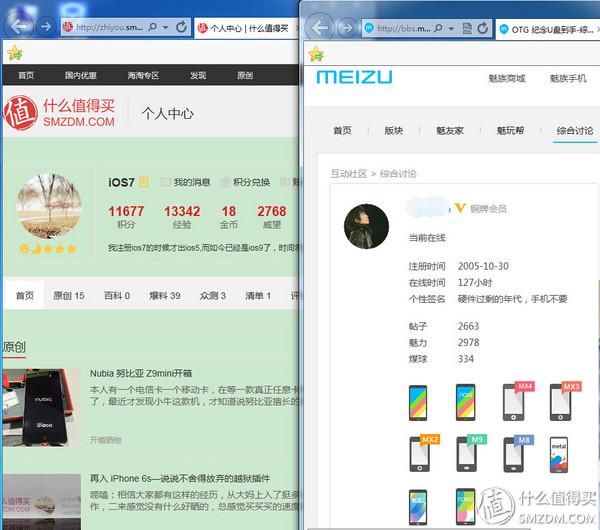This screenshot has width=600, height=530.
Task: Click the 开箱晒物 tag under Nubia article
Action: click(x=106, y=440)
